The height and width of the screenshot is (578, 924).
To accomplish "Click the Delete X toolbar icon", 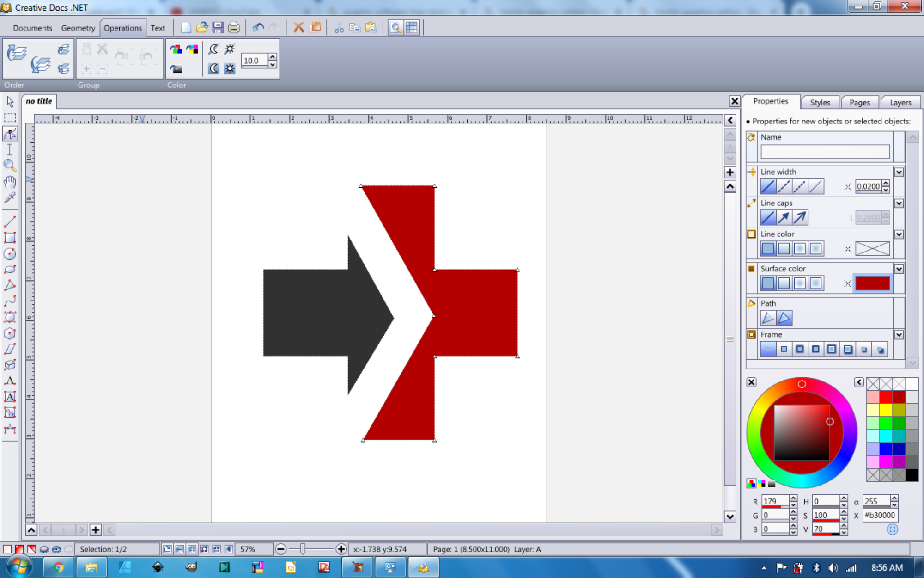I will click(x=298, y=28).
